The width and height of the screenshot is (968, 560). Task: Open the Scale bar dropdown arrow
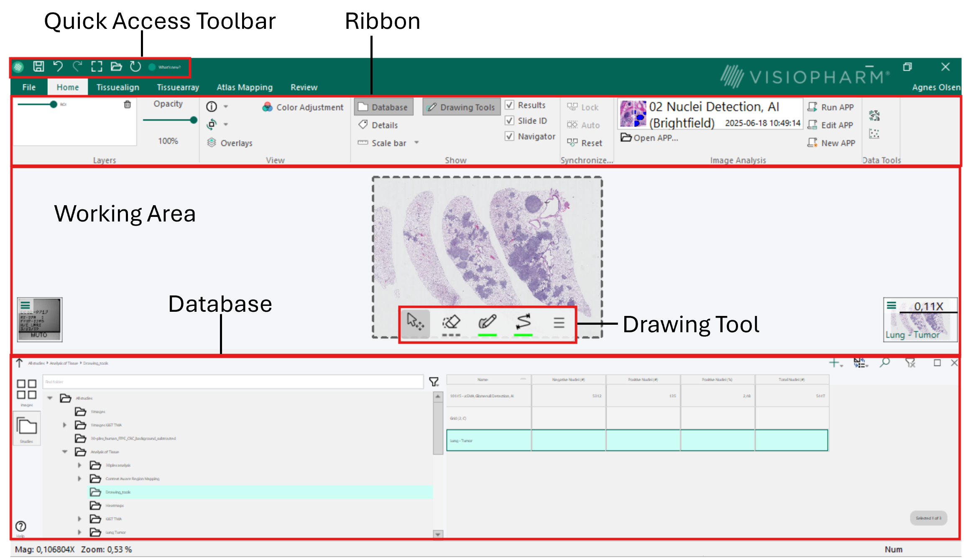417,143
